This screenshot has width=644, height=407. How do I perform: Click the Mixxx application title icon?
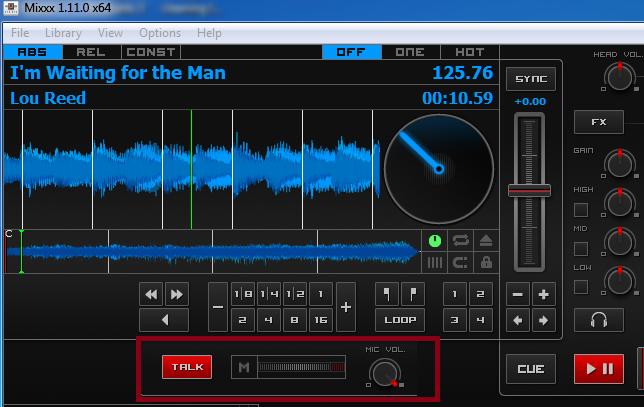point(11,8)
